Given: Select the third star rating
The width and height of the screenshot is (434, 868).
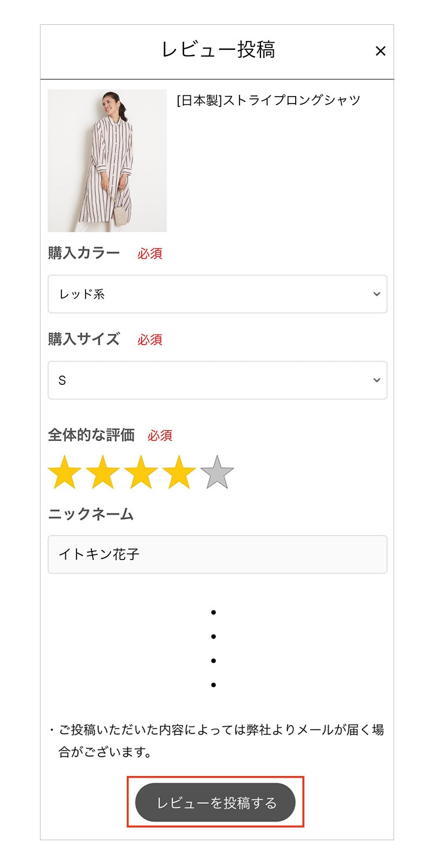Looking at the screenshot, I should click(x=141, y=472).
